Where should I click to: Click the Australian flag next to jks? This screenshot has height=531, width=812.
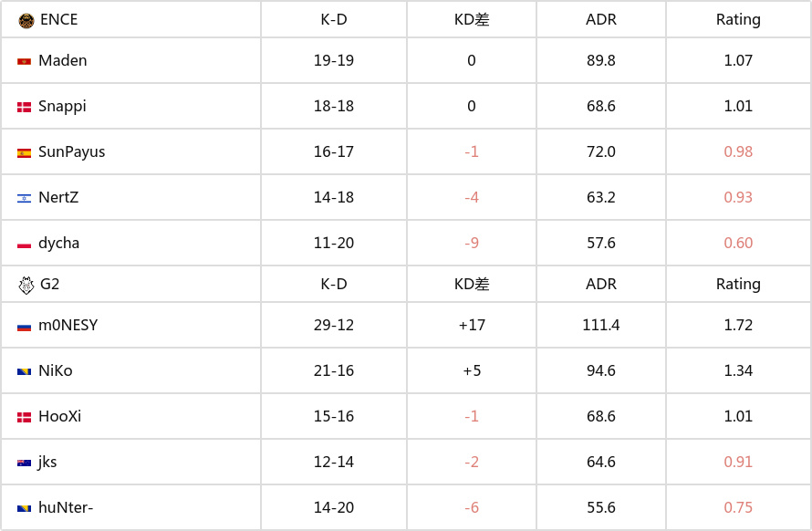pyautogui.click(x=25, y=463)
